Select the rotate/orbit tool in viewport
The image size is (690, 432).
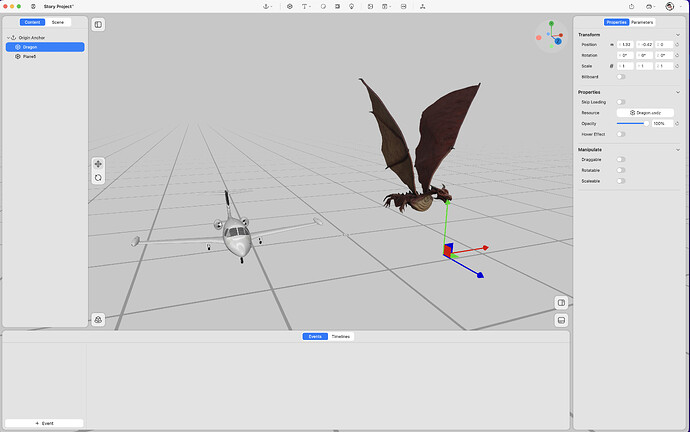[98, 177]
